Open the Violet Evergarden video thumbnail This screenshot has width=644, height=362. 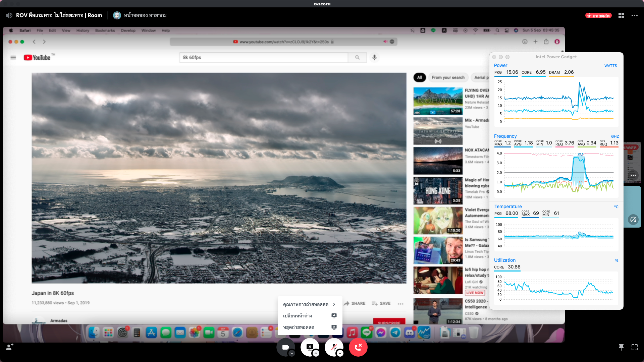pos(438,221)
